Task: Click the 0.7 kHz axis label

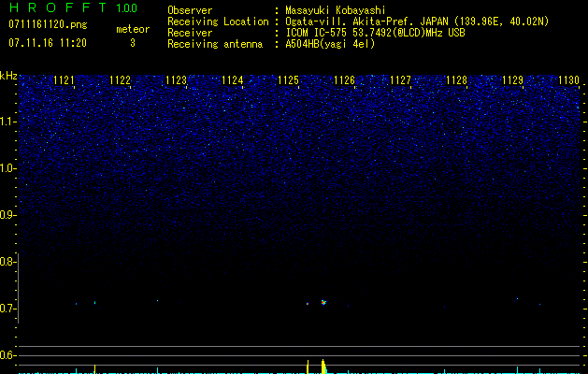Action: 7,309
